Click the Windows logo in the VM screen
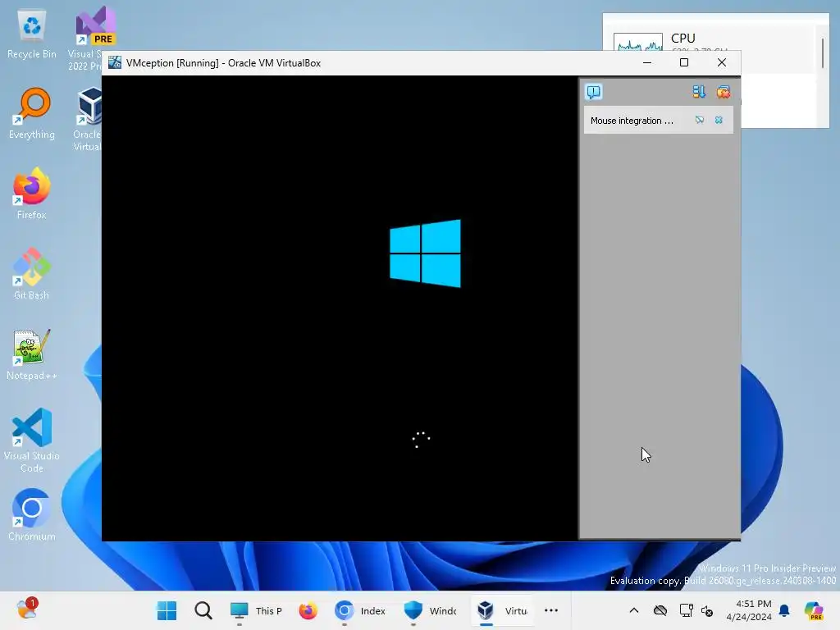 pos(425,253)
